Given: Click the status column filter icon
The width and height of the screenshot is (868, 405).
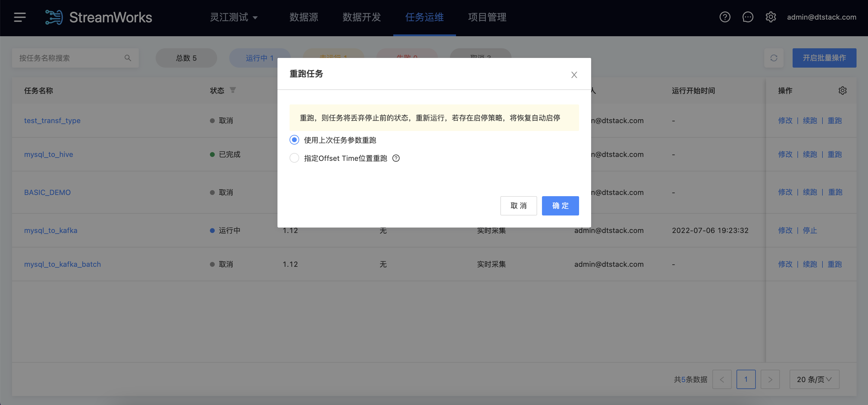Looking at the screenshot, I should click(x=233, y=90).
